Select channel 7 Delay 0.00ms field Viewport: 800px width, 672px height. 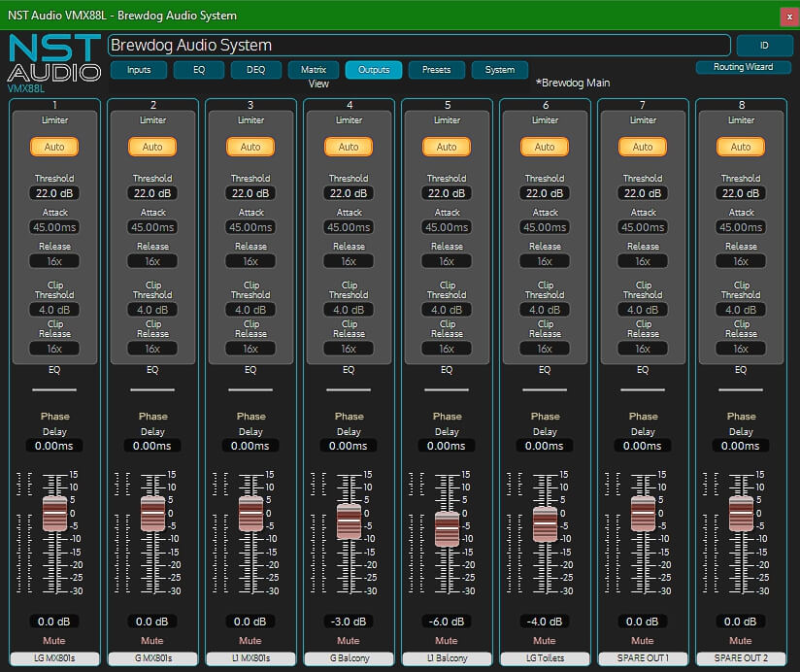point(643,446)
